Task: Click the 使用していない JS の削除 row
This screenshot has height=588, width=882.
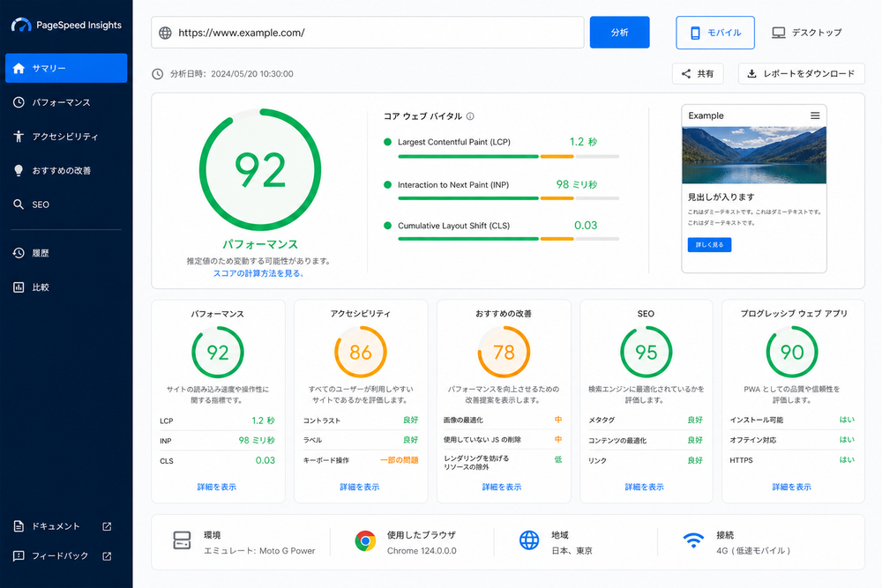Action: coord(503,440)
